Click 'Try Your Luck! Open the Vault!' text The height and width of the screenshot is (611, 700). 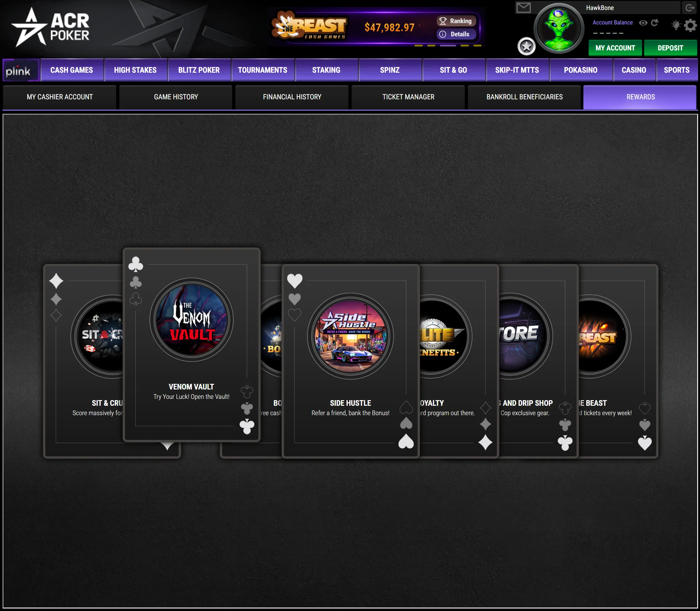pyautogui.click(x=191, y=397)
